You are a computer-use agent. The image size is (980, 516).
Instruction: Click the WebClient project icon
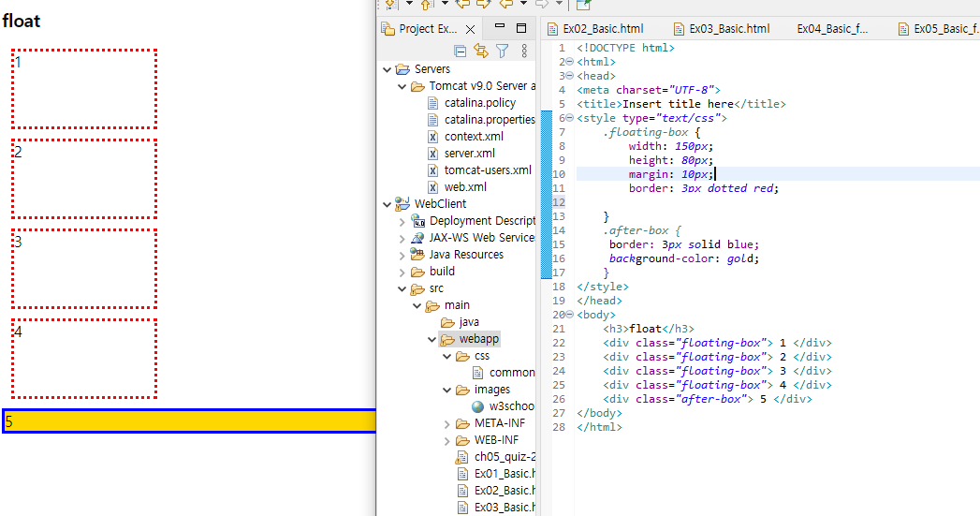tap(402, 204)
